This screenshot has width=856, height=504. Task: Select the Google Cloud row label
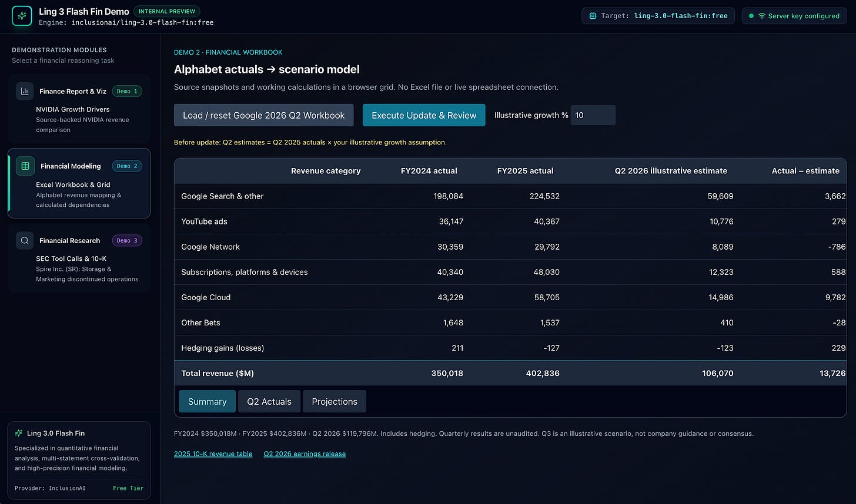[206, 297]
